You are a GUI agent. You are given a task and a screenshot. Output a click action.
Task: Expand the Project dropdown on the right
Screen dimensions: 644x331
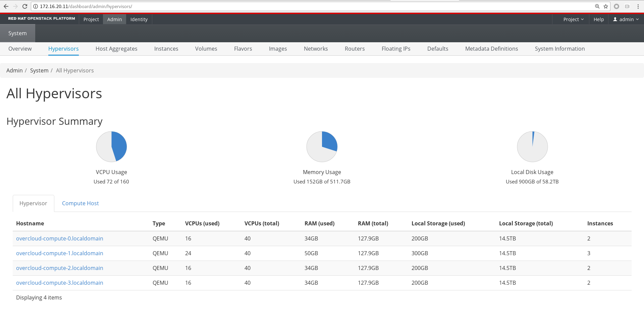click(574, 19)
